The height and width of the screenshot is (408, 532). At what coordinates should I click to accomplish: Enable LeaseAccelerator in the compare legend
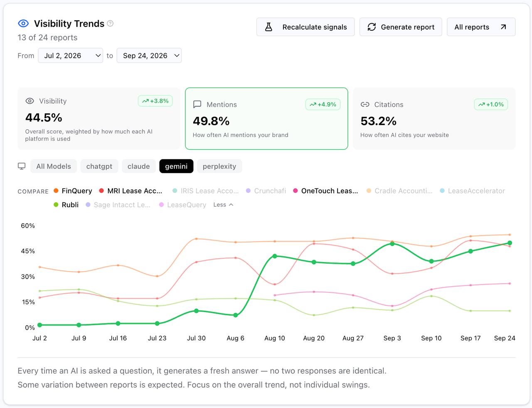(x=472, y=191)
